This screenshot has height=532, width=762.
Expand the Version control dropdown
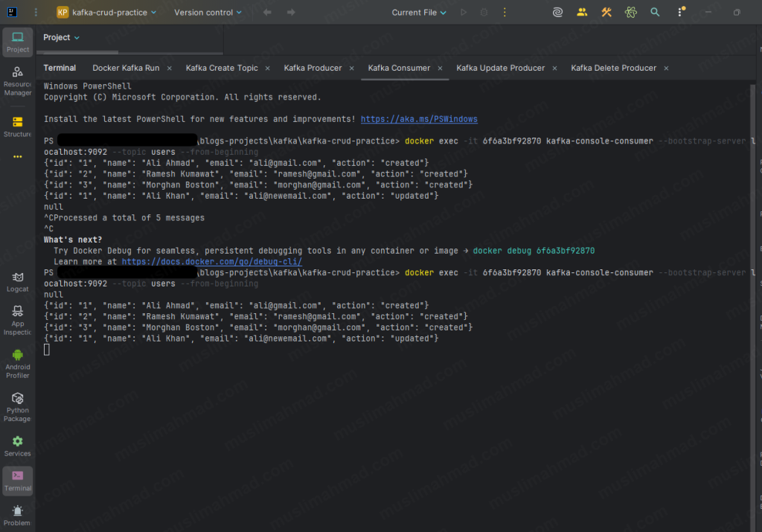pos(208,12)
